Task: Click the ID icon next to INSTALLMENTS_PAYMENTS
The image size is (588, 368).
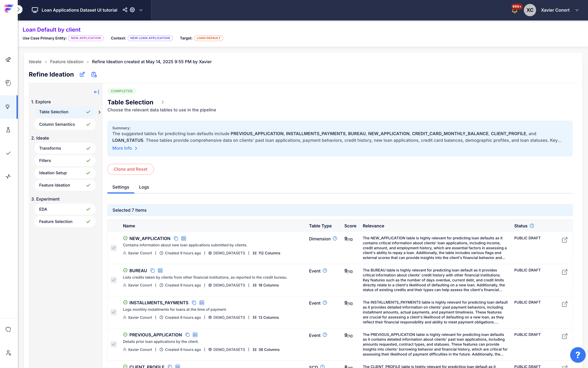Action: (202, 303)
